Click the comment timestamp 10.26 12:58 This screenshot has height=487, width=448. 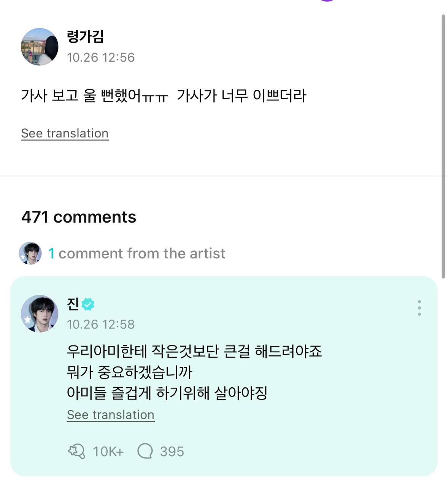(x=101, y=324)
